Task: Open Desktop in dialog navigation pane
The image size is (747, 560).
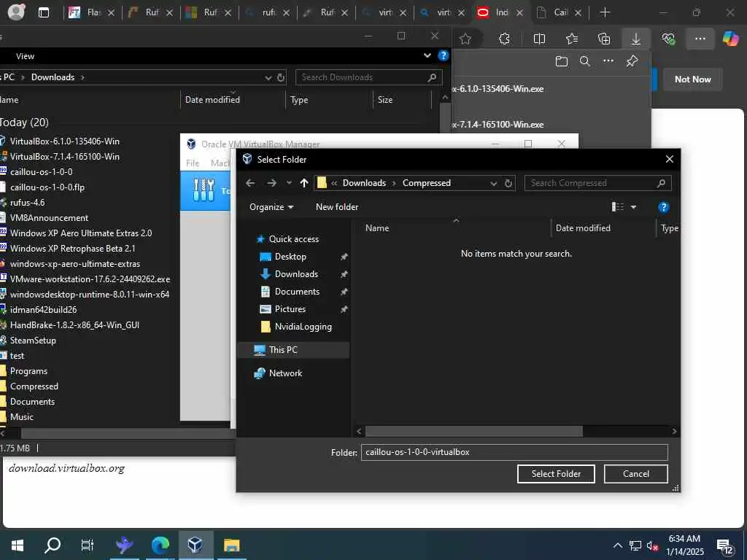Action: (290, 257)
